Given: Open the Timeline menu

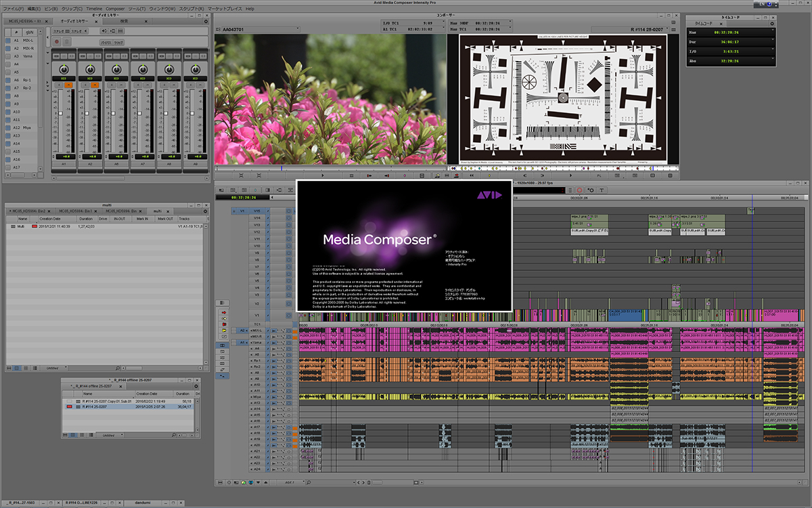Looking at the screenshot, I should click(x=94, y=8).
